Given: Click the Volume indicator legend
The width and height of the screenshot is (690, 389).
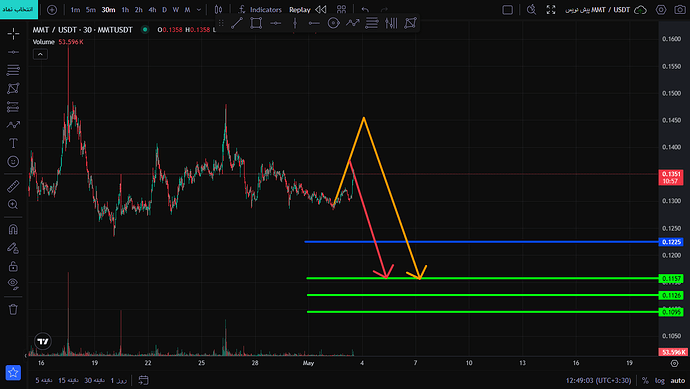Looking at the screenshot, I should 44,42.
